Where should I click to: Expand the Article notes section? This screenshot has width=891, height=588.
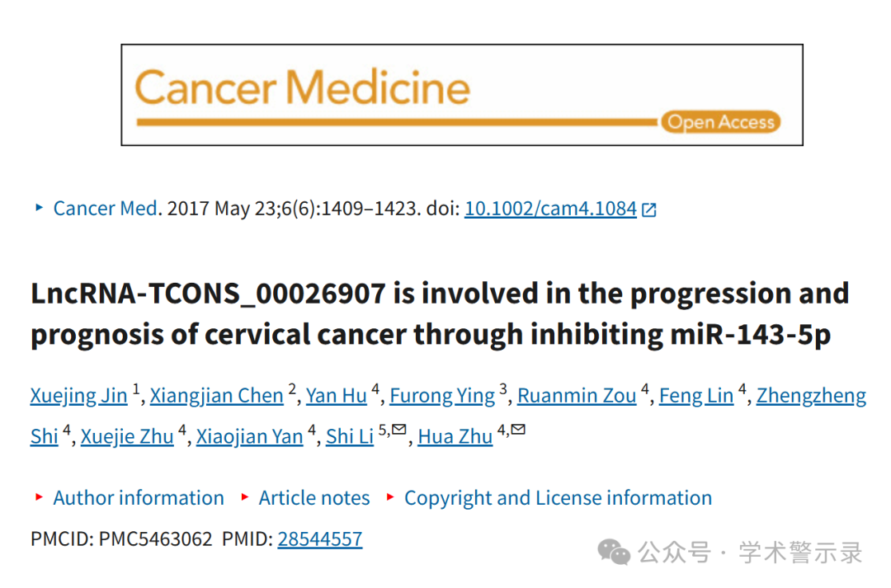(x=314, y=497)
